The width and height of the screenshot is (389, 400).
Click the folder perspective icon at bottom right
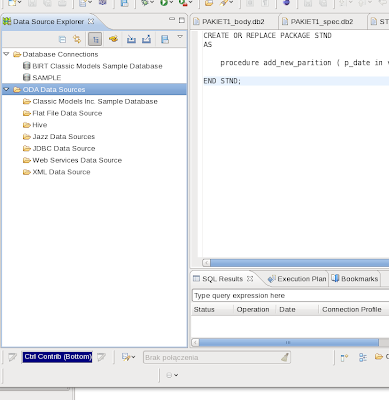[x=379, y=357]
